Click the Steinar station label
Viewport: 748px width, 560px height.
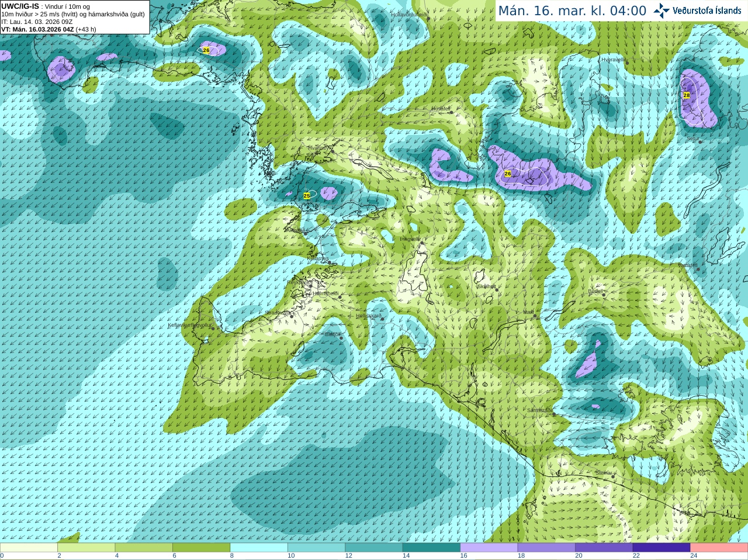604,473
